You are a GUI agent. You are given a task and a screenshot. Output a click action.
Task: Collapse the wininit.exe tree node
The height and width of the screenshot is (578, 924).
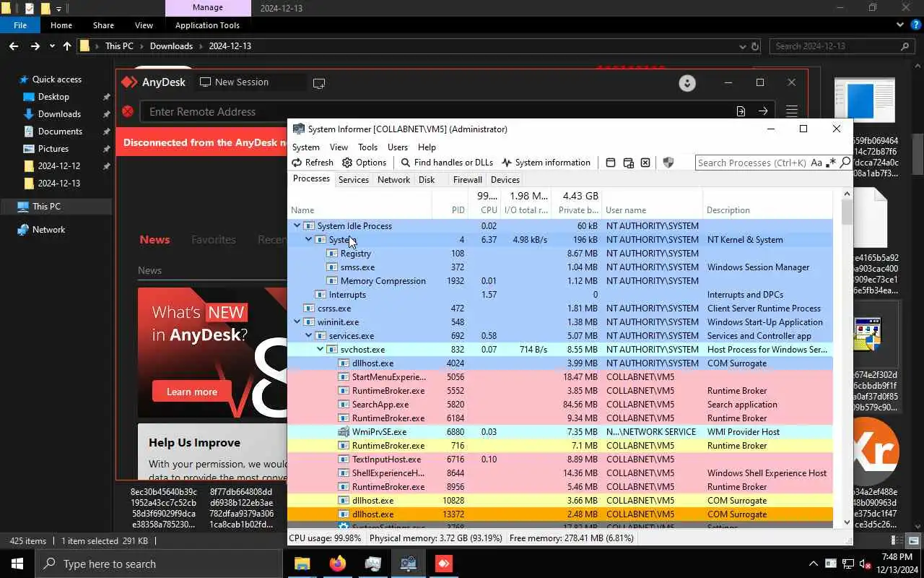(297, 322)
